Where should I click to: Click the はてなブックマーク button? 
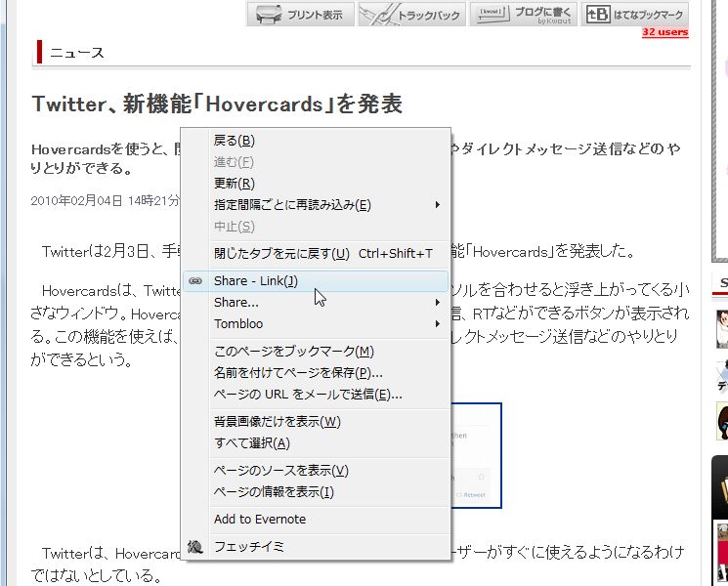point(634,15)
